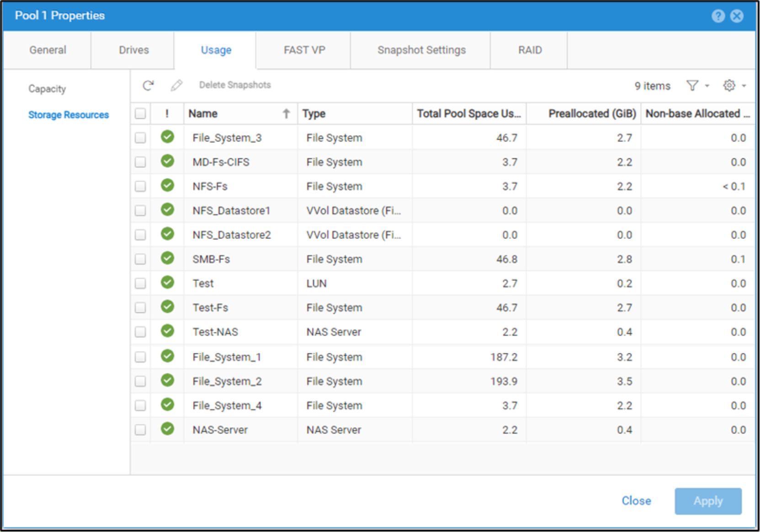760x532 pixels.
Task: Check the Test-Fs row checkbox
Action: pos(141,308)
